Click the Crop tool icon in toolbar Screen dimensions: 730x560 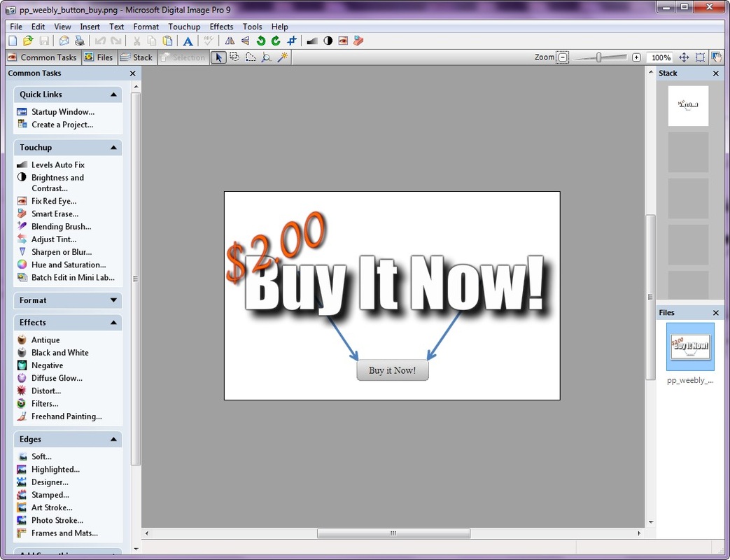292,41
